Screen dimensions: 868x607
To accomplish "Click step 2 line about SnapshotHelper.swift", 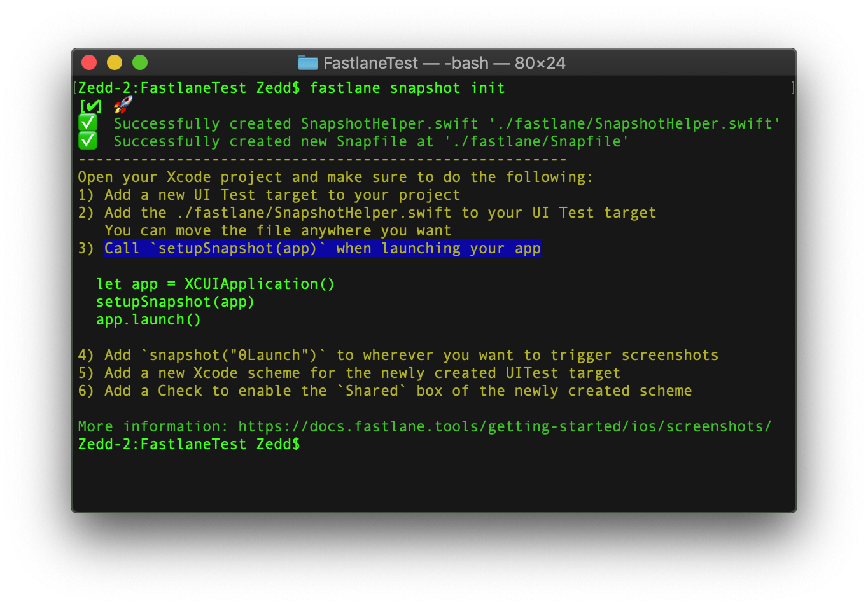I will coord(367,213).
